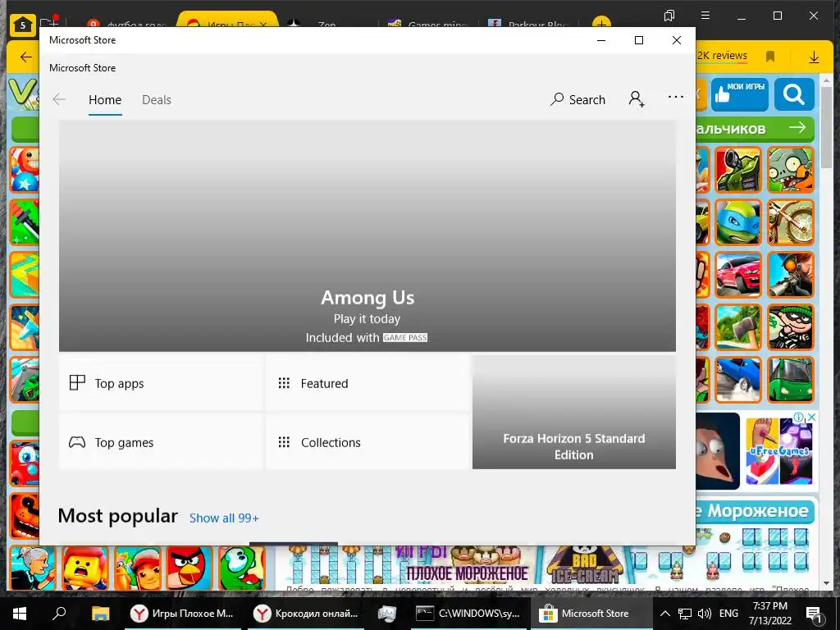
Task: Click the Featured dots icon
Action: point(284,383)
